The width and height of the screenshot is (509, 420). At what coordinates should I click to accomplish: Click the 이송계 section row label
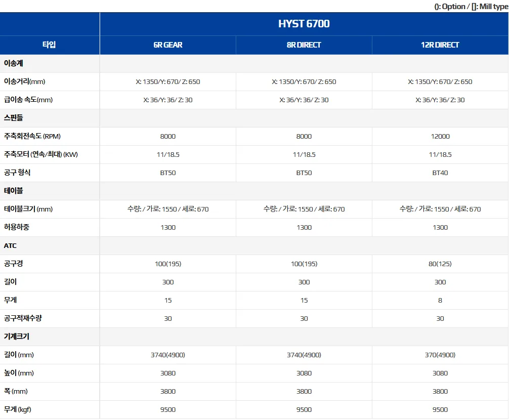pyautogui.click(x=13, y=63)
